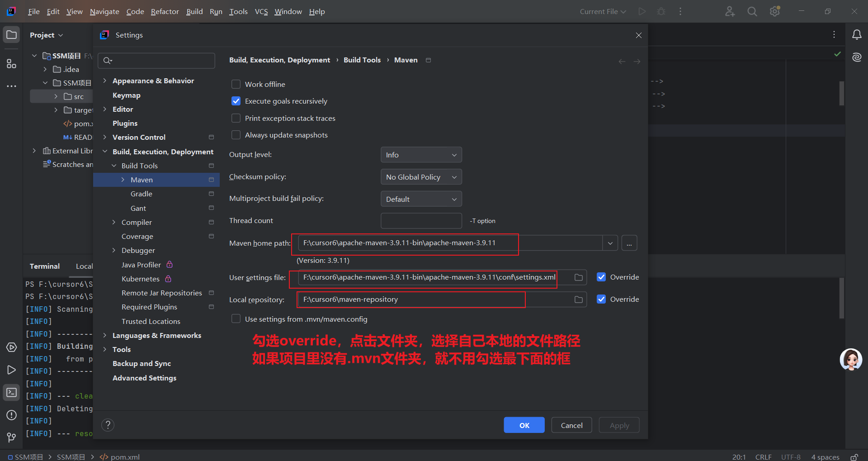Expand Languages & Frameworks settings
Viewport: 868px width, 461px height.
(x=105, y=335)
